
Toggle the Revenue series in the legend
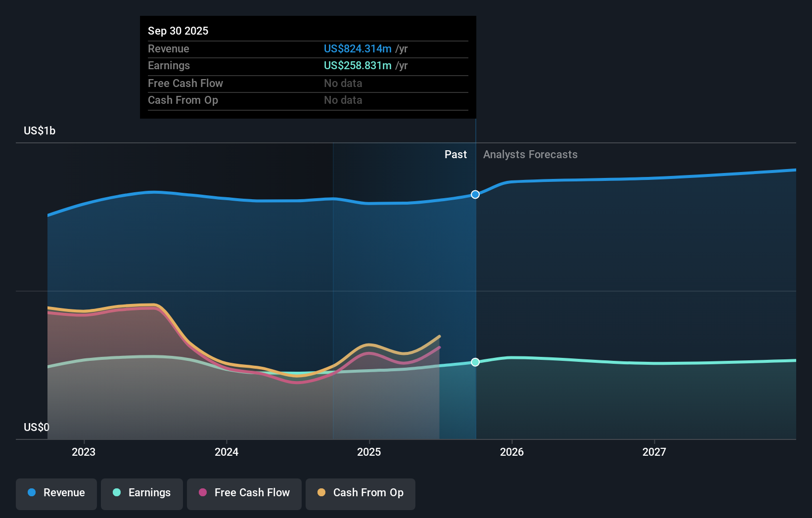coord(56,494)
